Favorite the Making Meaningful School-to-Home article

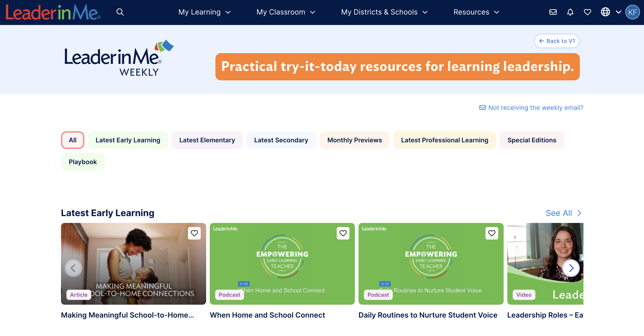point(194,233)
